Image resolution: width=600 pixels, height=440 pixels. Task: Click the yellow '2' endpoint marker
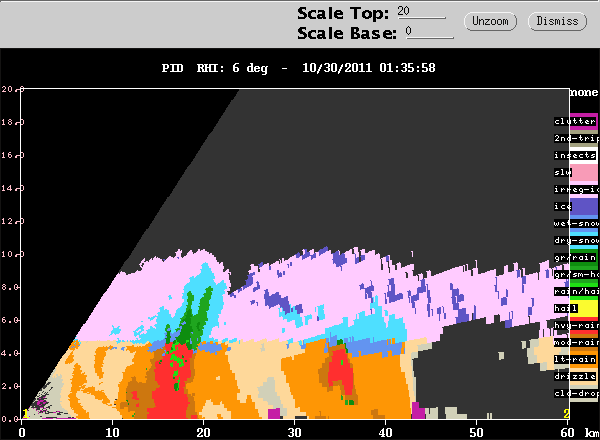pyautogui.click(x=566, y=414)
